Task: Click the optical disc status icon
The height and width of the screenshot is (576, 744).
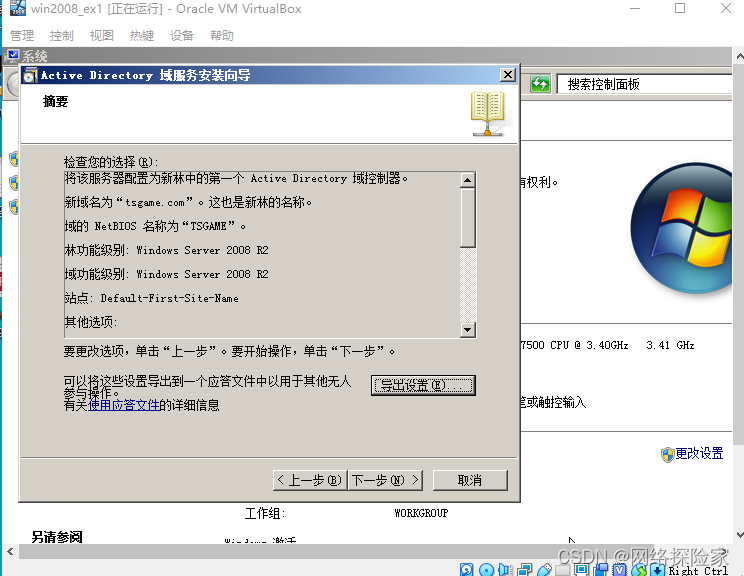Action: tap(486, 569)
